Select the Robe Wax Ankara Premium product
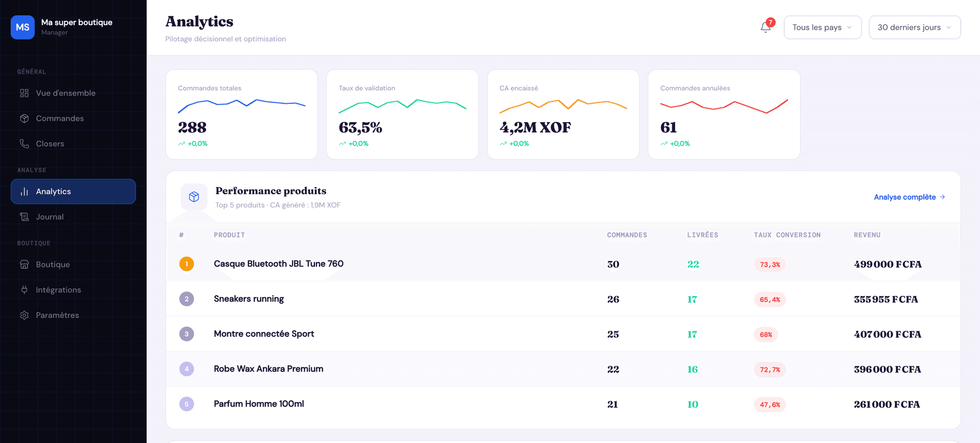The width and height of the screenshot is (980, 443). (268, 369)
